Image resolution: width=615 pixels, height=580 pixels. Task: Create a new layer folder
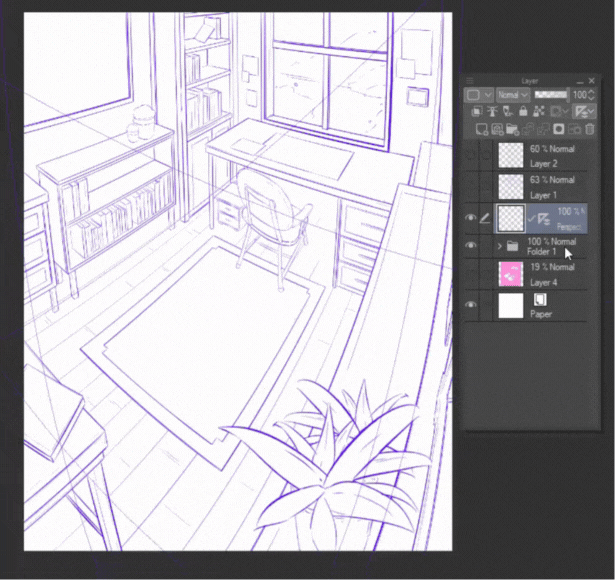pos(512,129)
